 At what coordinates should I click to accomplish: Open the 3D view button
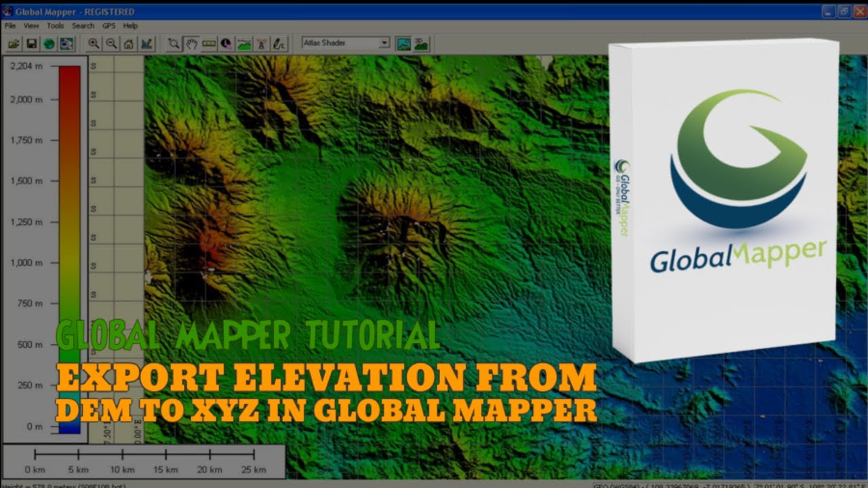click(421, 43)
